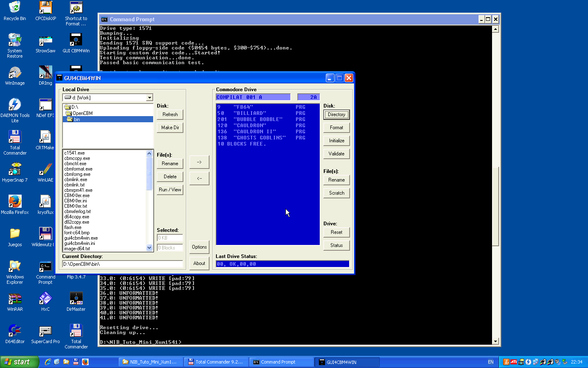Open the Mozilla Firefox desktop icon
The width and height of the screenshot is (588, 368).
pos(15,205)
